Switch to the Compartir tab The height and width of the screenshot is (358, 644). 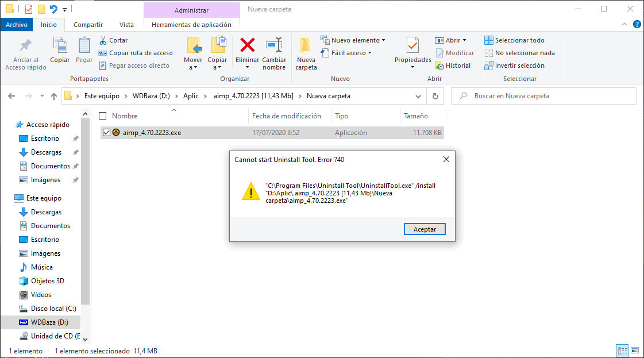[x=88, y=25]
